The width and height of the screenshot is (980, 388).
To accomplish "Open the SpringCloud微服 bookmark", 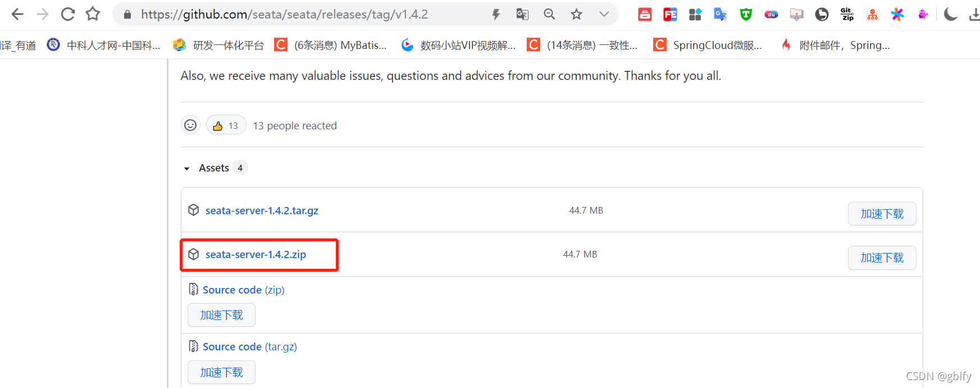I will (708, 45).
